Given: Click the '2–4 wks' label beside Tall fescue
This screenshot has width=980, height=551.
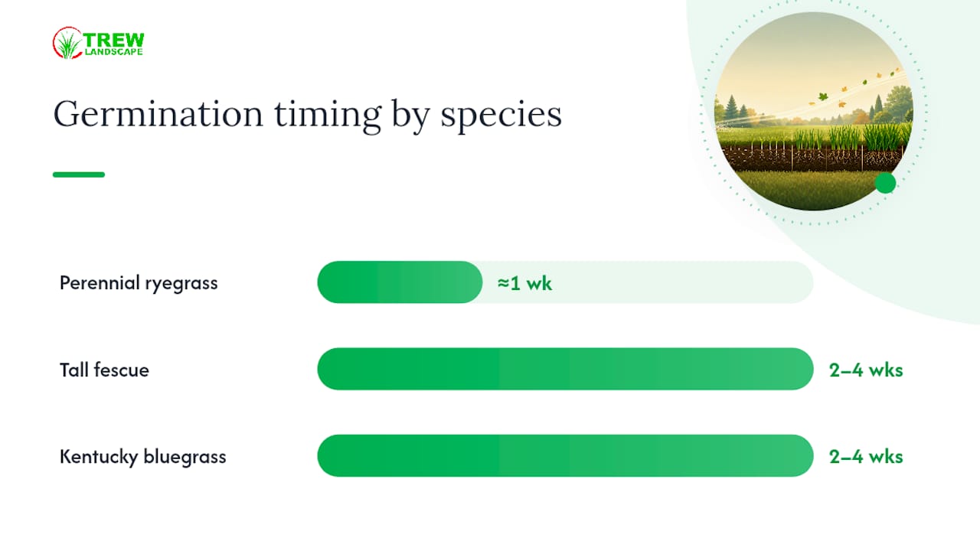Looking at the screenshot, I should [x=866, y=370].
